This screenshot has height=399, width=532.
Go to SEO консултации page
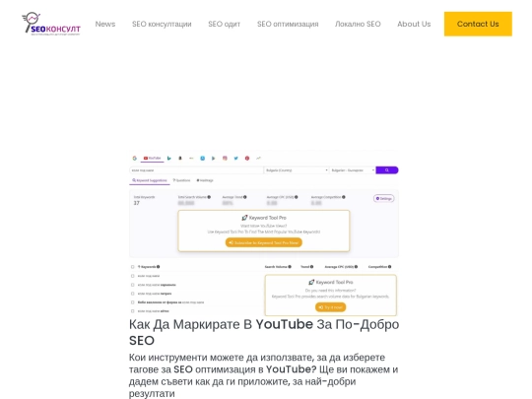click(162, 24)
